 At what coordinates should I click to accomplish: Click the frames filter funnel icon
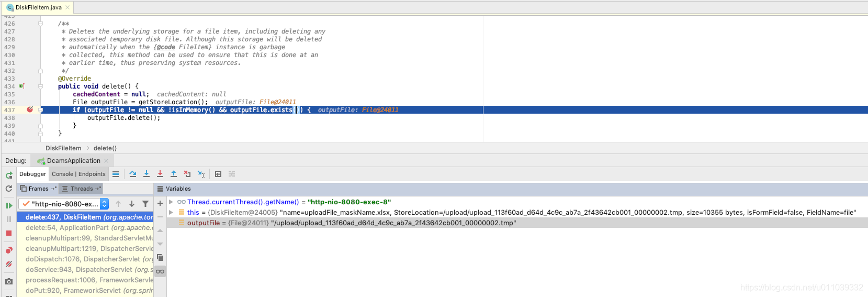point(145,204)
